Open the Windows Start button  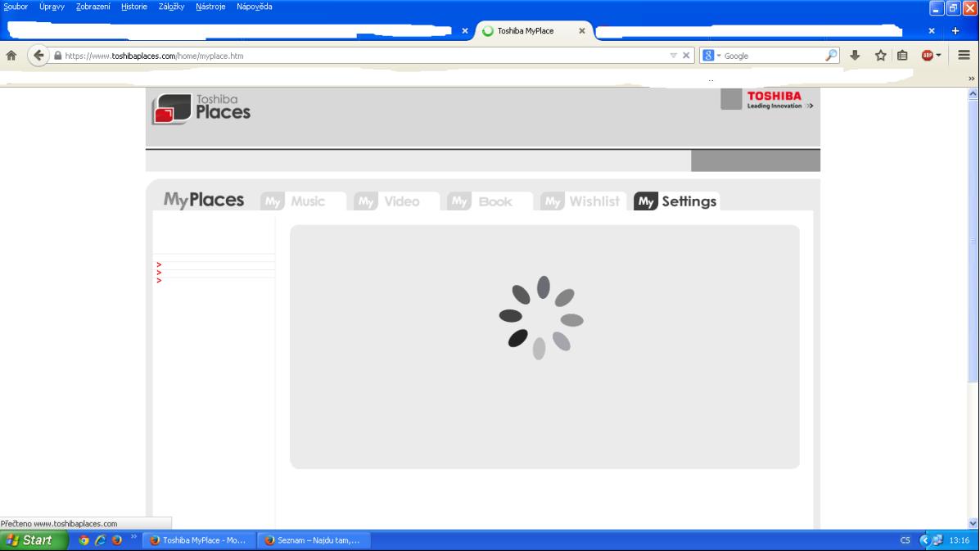pos(34,540)
